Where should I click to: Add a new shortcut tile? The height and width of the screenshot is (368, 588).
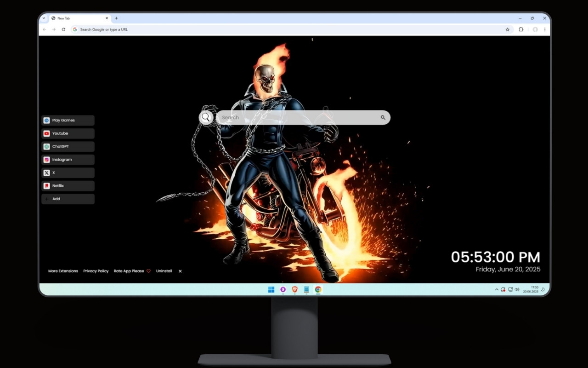pyautogui.click(x=68, y=199)
